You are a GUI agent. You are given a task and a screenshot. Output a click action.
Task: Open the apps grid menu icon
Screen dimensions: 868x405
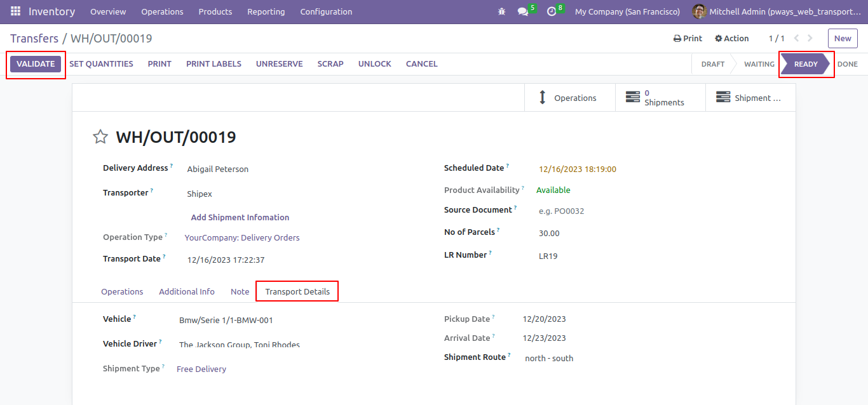click(15, 11)
